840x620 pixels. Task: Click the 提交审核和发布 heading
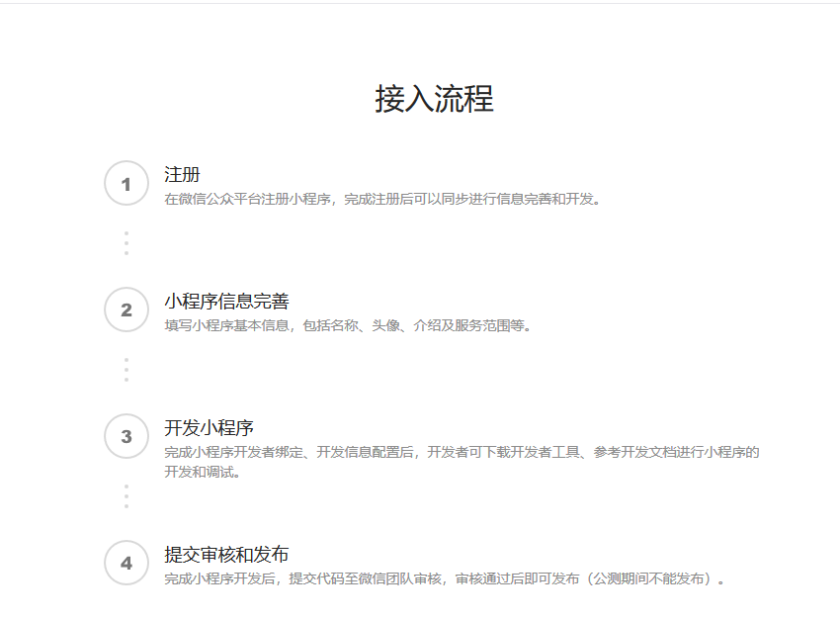(226, 555)
